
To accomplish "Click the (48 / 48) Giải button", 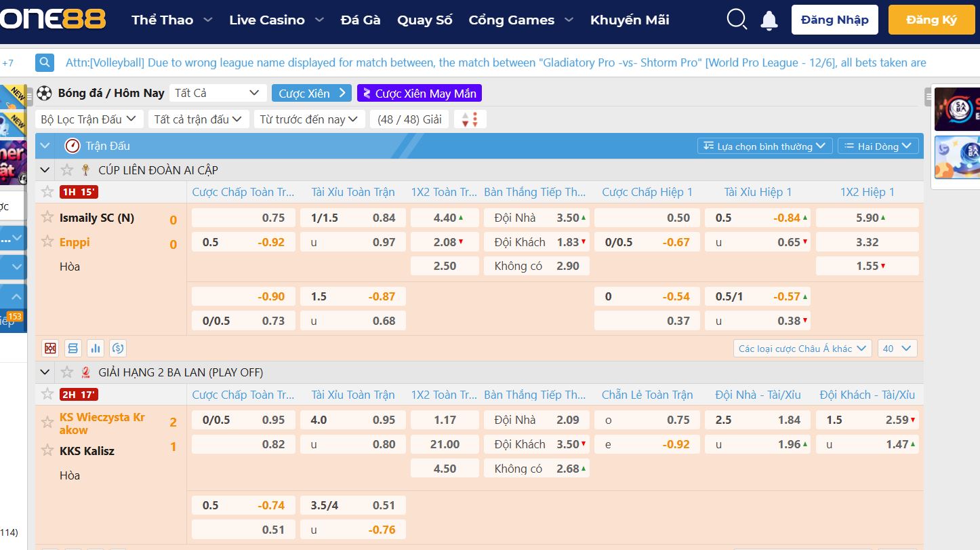I will 409,119.
